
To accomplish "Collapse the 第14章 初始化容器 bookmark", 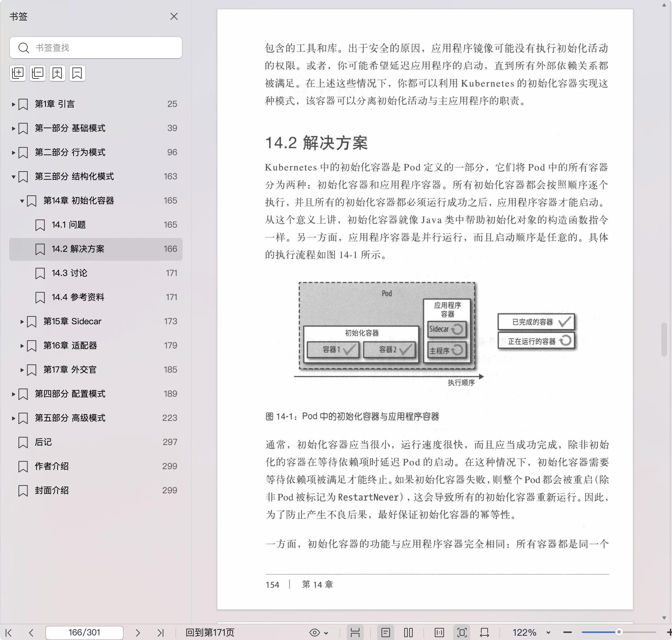I will point(22,201).
